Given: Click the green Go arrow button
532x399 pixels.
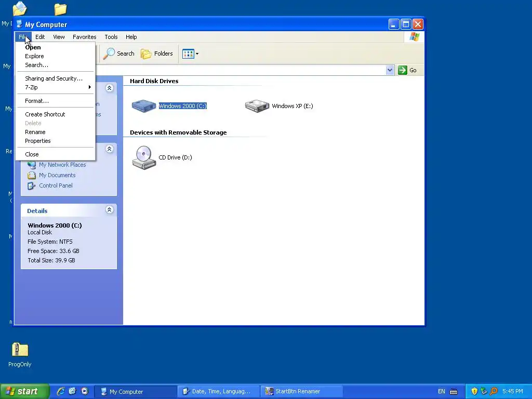Looking at the screenshot, I should click(403, 70).
